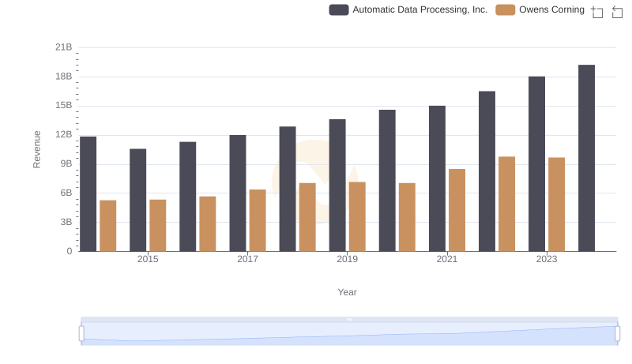
Task: Click the 2020 Owens Corning bar
Action: (407, 217)
